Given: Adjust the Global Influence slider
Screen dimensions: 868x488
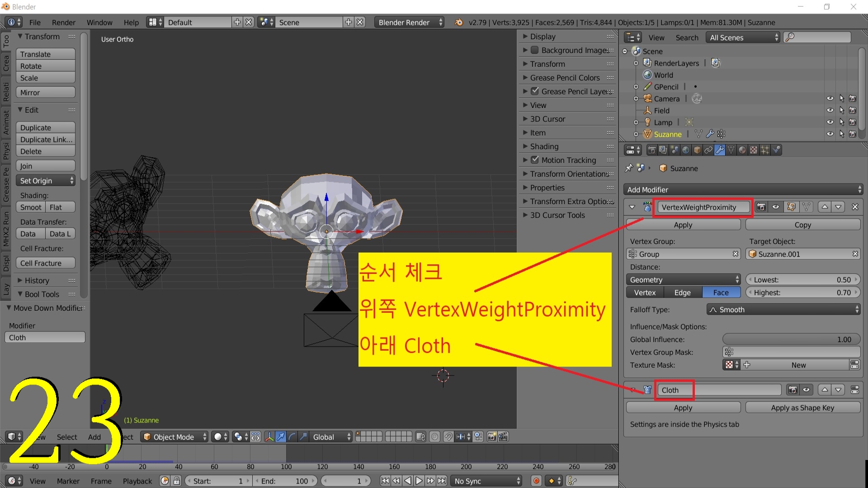Looking at the screenshot, I should pyautogui.click(x=791, y=339).
